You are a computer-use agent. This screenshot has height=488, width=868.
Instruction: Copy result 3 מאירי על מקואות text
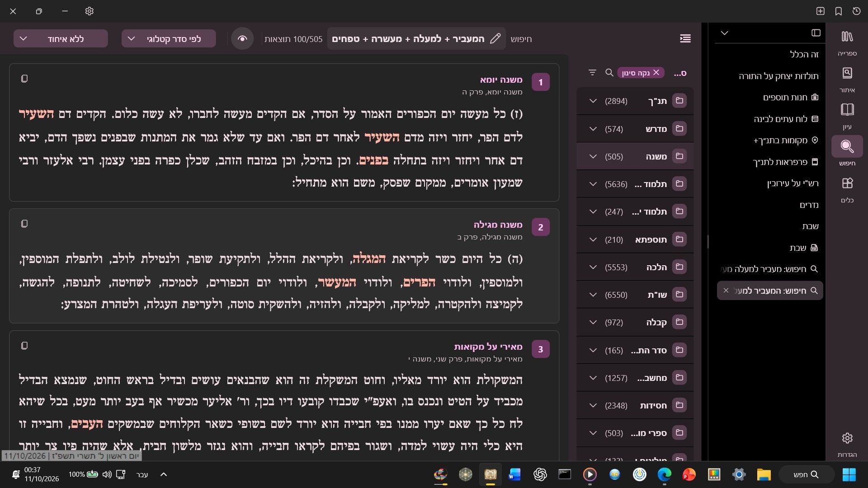tap(24, 346)
